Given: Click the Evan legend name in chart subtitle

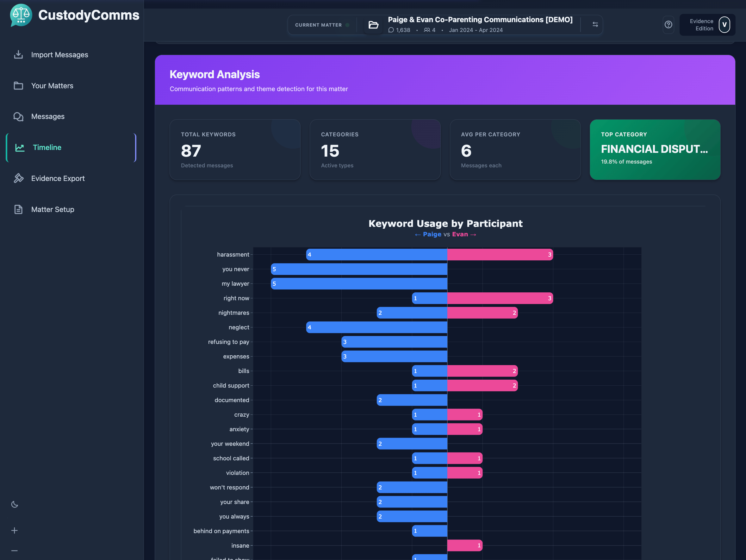Looking at the screenshot, I should [x=460, y=234].
